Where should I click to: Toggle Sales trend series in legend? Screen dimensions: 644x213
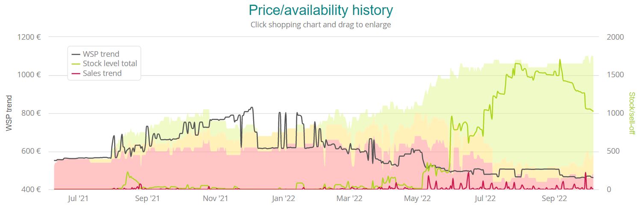[x=102, y=73]
